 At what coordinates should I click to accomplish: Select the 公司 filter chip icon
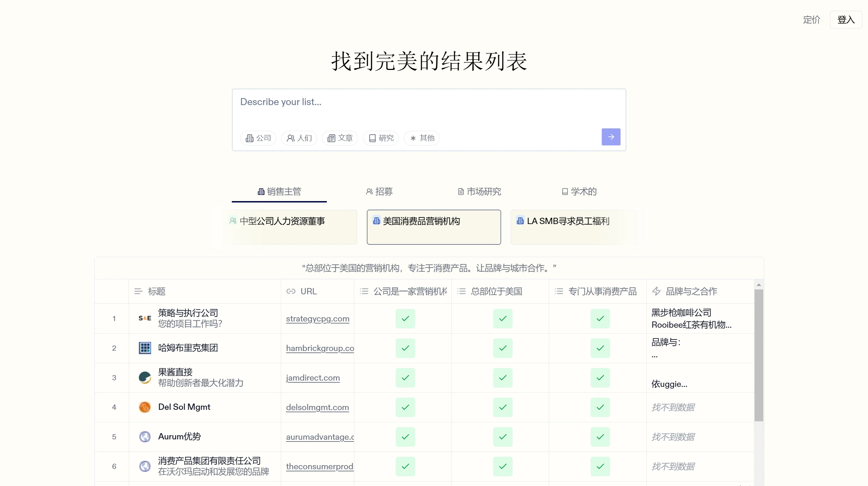[250, 138]
